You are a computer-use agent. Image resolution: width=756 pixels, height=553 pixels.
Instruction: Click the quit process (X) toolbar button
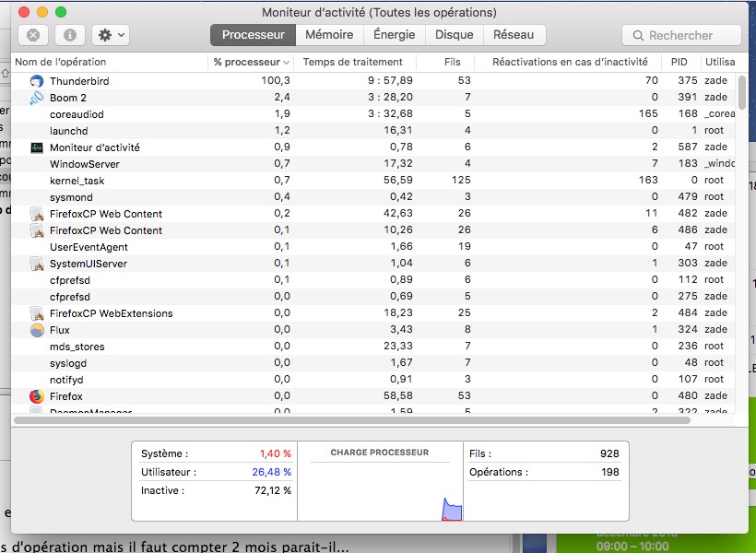pos(33,35)
